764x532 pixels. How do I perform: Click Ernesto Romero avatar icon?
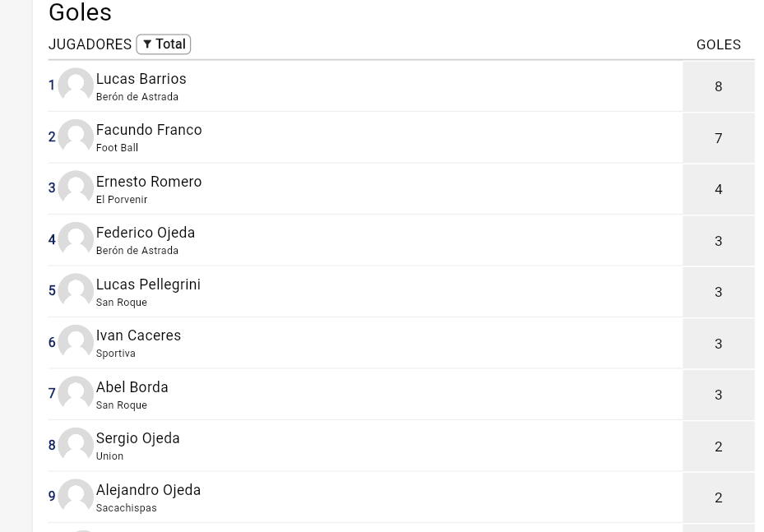click(76, 188)
